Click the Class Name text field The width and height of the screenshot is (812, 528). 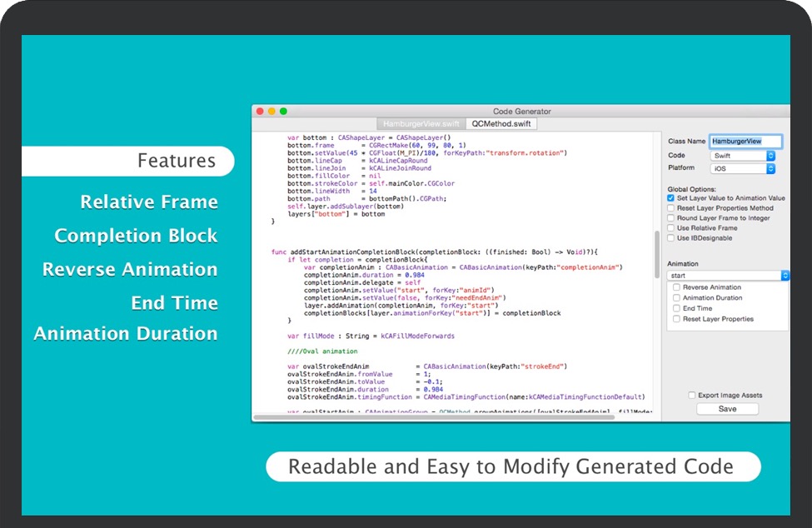[x=745, y=142]
